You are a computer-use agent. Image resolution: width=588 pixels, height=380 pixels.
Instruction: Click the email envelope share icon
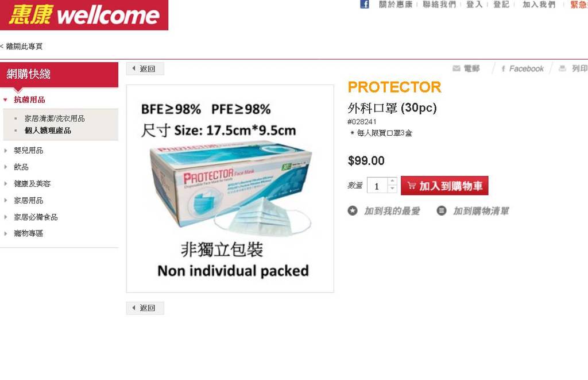457,68
